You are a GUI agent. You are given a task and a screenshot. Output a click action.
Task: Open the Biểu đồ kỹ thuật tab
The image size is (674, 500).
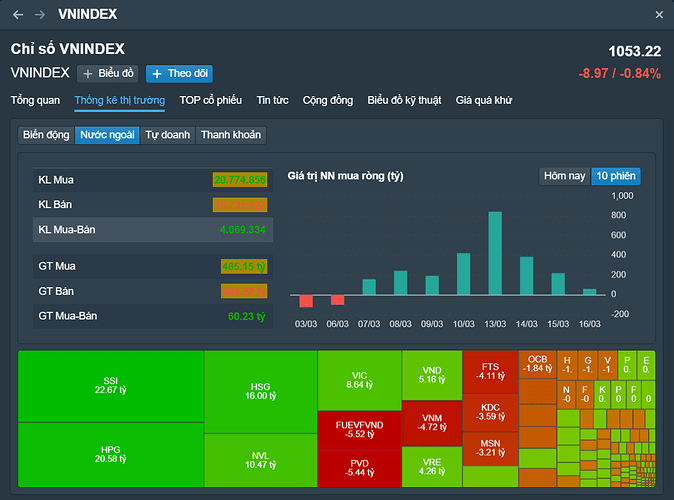404,100
